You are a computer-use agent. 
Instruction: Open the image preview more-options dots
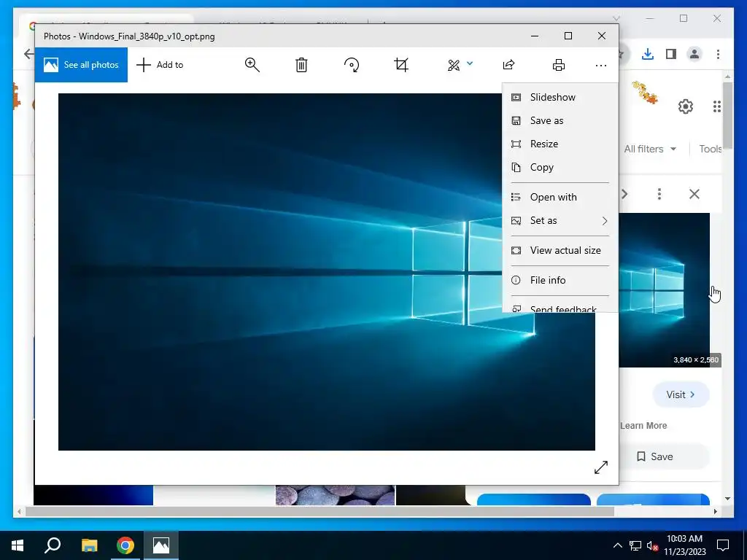pyautogui.click(x=659, y=194)
